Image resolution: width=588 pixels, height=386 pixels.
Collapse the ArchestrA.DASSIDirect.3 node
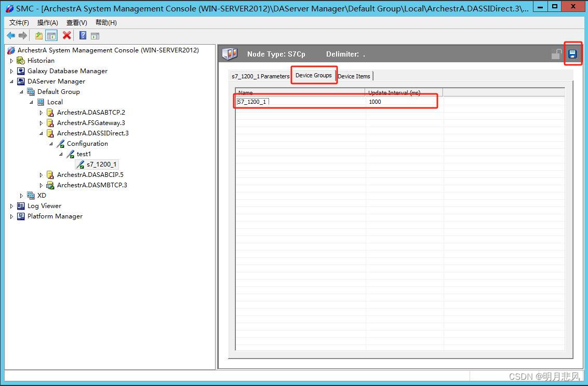click(41, 133)
